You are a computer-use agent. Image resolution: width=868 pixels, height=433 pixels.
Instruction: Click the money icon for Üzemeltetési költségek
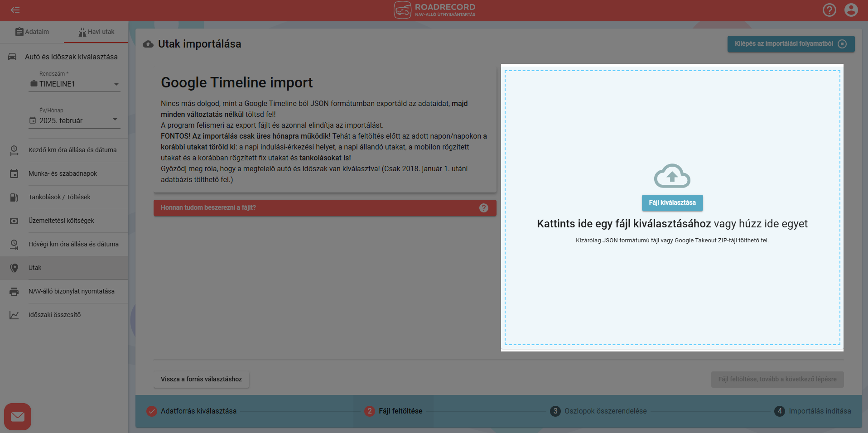[14, 221]
